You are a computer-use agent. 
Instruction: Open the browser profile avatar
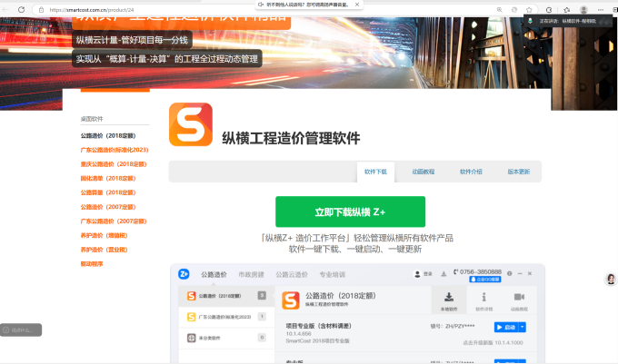tap(583, 10)
